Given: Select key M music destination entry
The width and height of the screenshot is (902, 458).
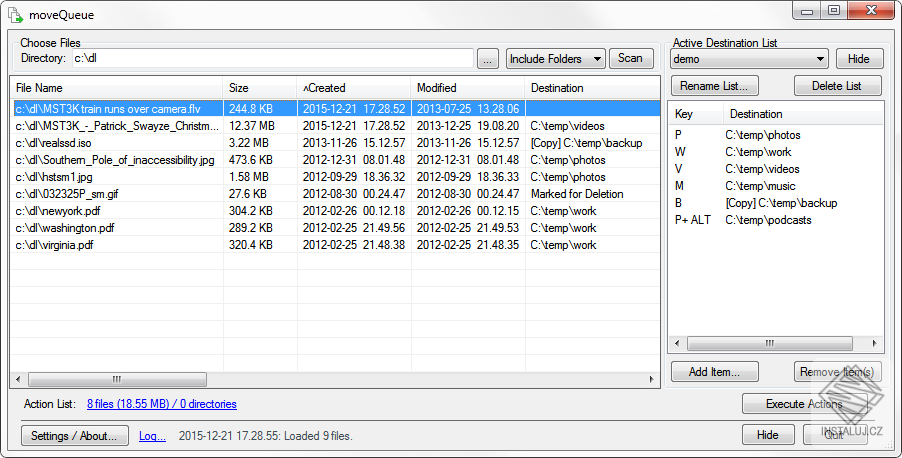Looking at the screenshot, I should coord(775,186).
